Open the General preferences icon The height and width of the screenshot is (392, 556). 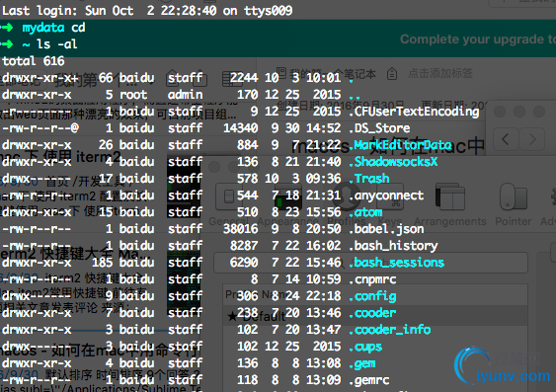click(x=229, y=196)
